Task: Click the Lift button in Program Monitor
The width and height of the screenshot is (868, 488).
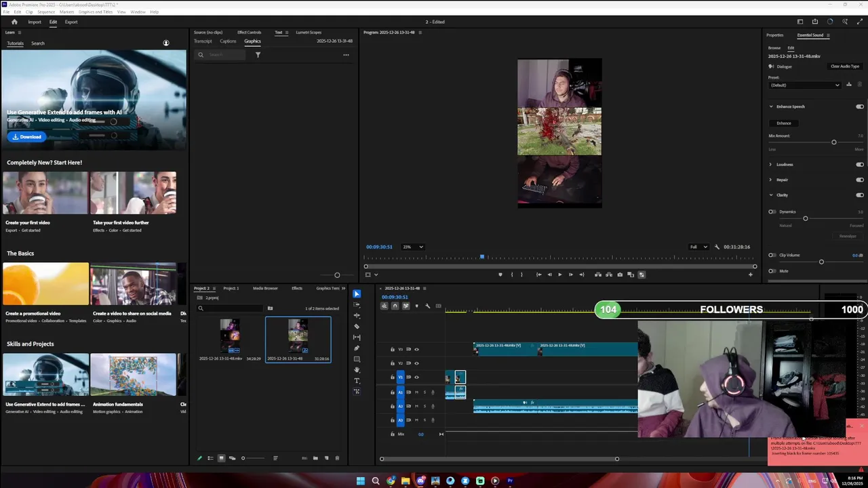Action: click(598, 274)
